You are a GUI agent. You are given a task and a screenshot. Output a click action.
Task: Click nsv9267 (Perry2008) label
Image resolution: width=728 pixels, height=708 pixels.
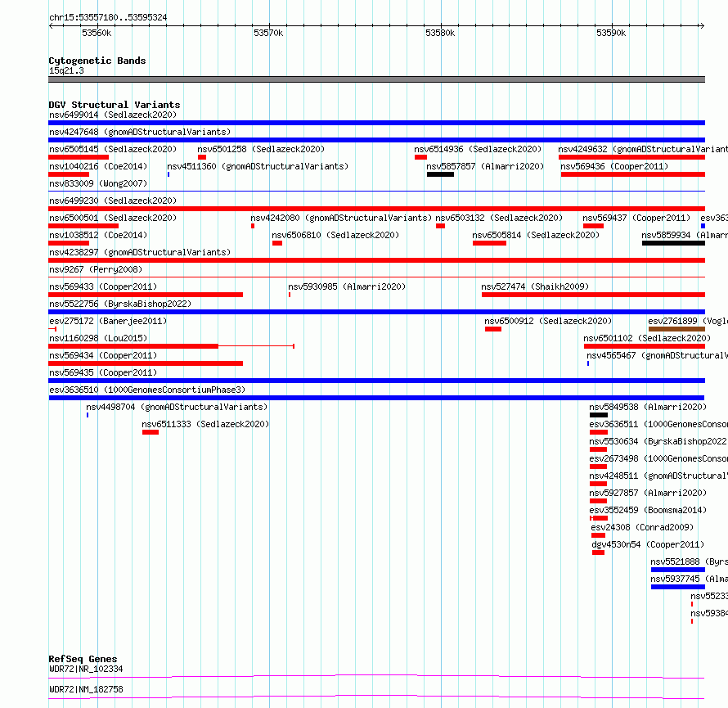[96, 269]
